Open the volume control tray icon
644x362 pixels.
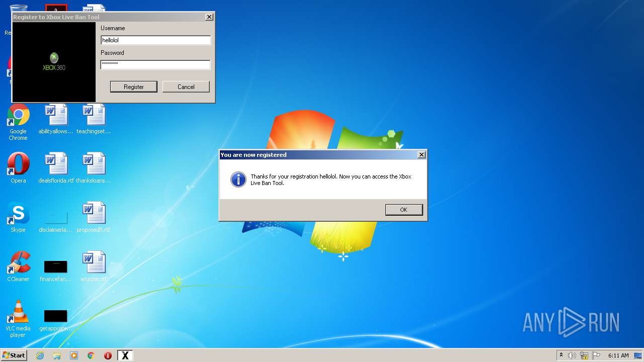pos(572,355)
